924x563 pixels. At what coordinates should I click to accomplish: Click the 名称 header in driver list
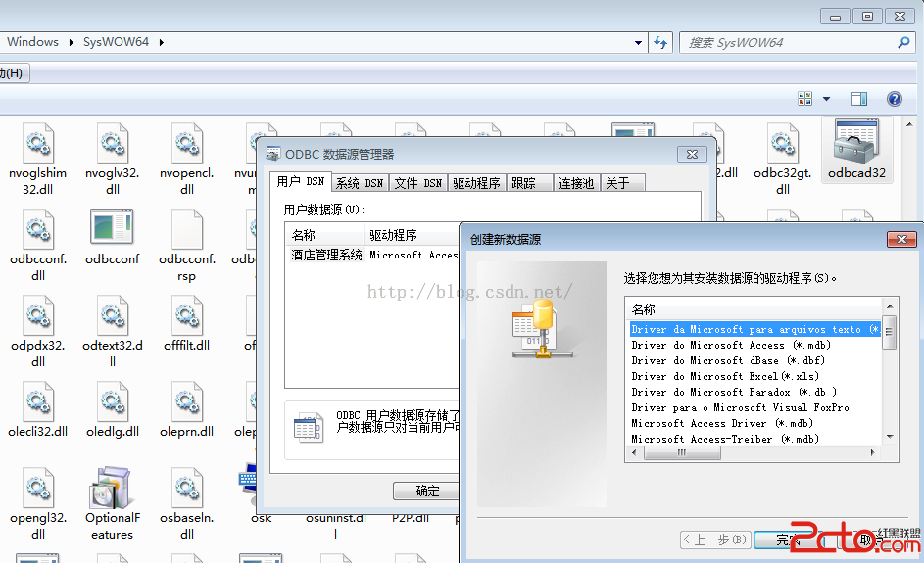pos(754,309)
